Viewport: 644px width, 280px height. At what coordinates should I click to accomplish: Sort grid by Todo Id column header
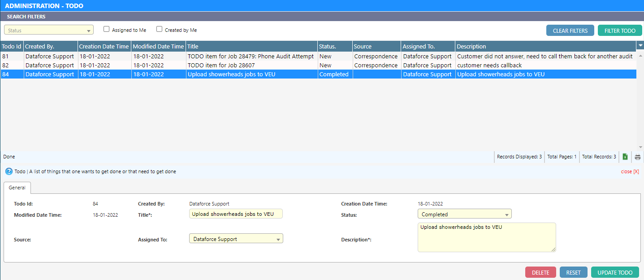point(12,46)
